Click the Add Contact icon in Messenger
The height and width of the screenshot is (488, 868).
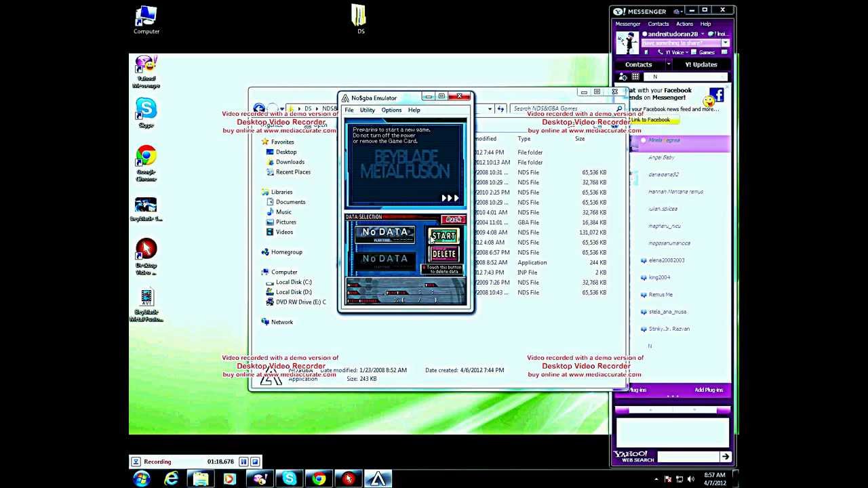(x=623, y=77)
